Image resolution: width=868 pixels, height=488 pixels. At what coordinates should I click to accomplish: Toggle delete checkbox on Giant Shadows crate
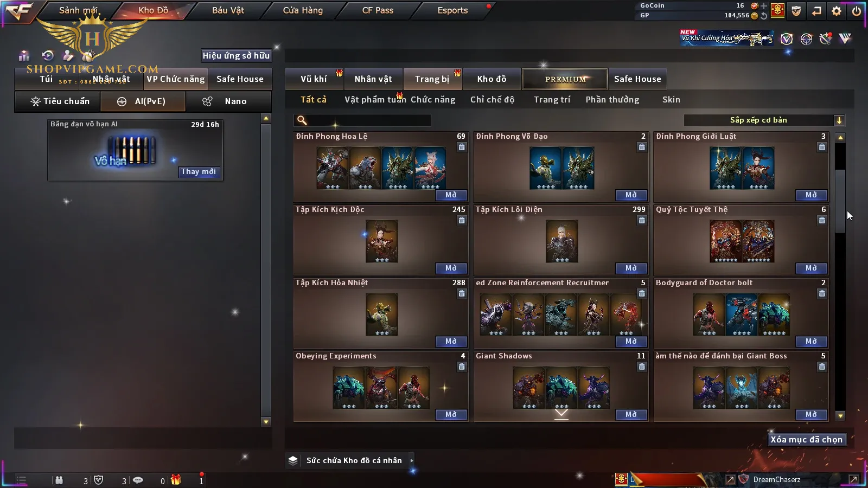[642, 367]
